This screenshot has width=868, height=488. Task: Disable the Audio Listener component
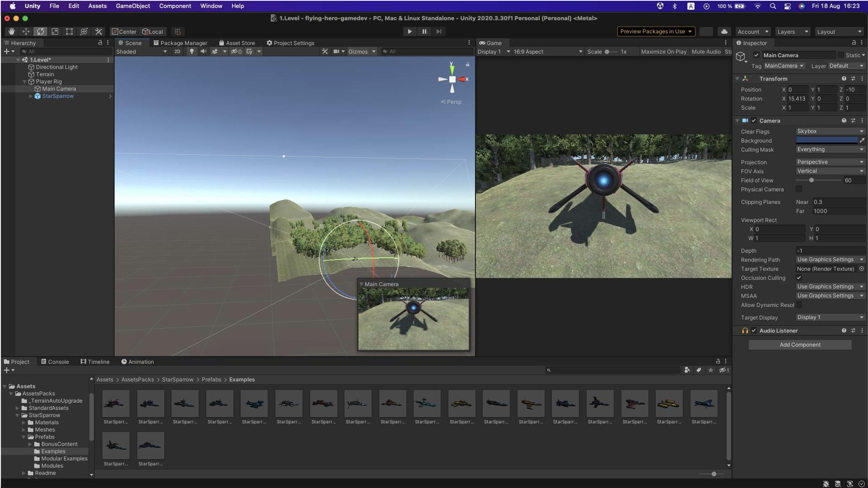pos(754,331)
